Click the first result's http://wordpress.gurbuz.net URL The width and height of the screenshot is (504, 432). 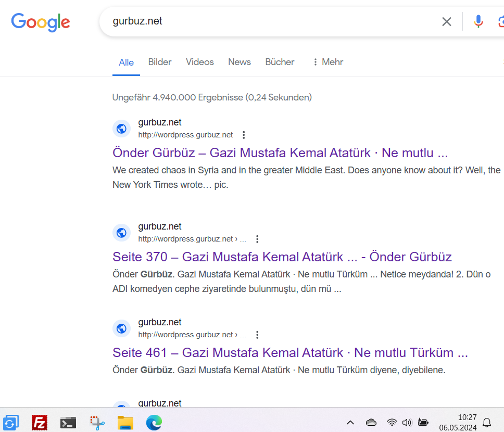(185, 135)
